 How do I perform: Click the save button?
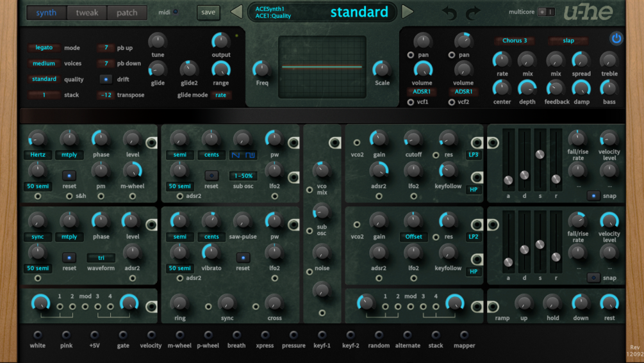point(208,12)
